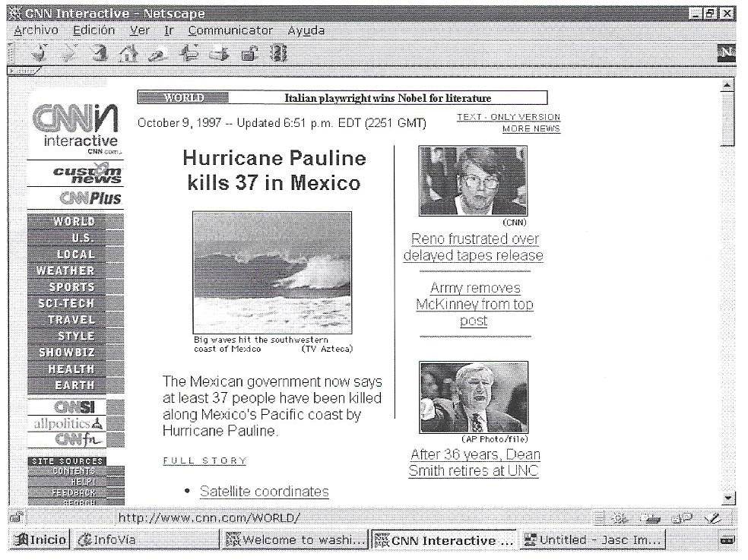The image size is (748, 560).
Task: Click the scrollbar down arrow
Action: pyautogui.click(x=728, y=498)
